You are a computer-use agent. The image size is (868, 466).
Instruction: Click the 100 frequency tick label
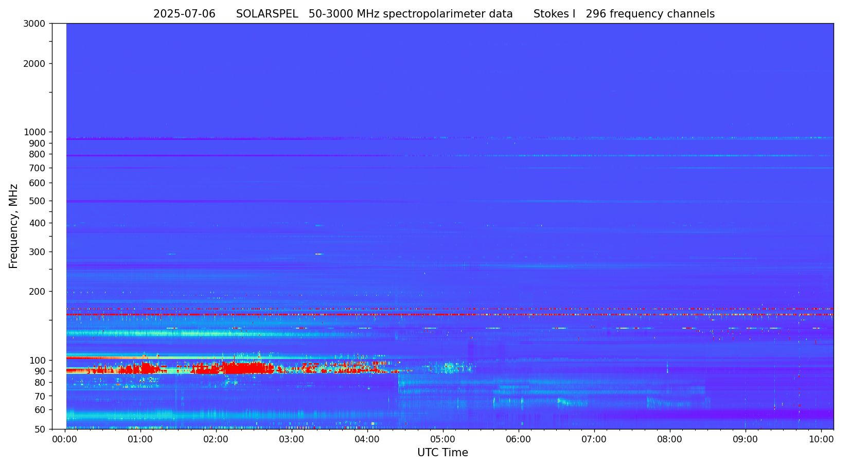pyautogui.click(x=37, y=360)
